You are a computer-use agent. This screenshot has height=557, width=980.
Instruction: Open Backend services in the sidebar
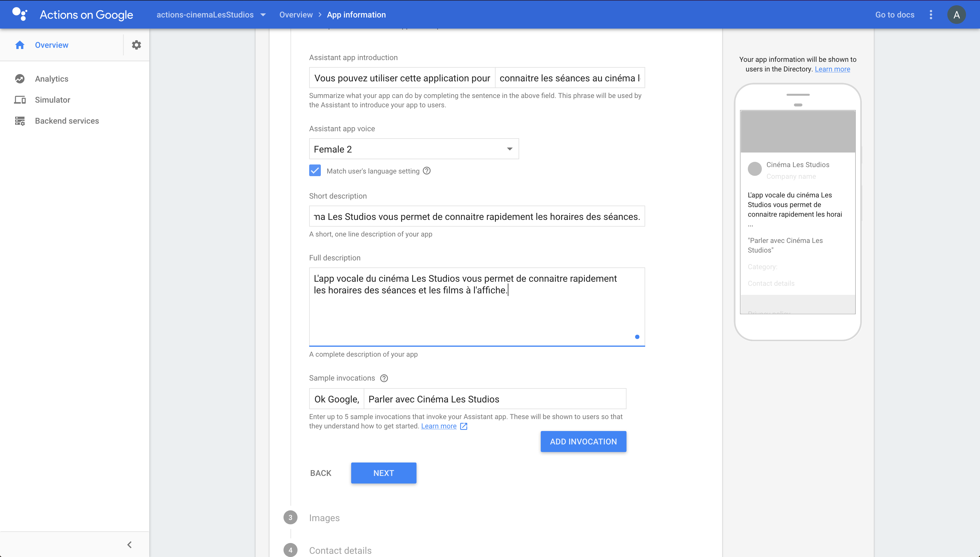click(67, 121)
